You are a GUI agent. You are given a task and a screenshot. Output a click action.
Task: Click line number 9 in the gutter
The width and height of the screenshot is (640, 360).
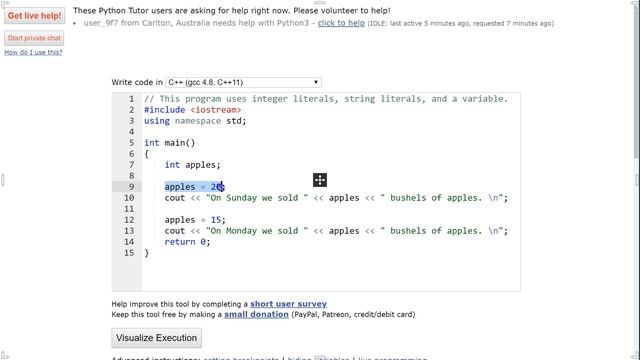131,187
